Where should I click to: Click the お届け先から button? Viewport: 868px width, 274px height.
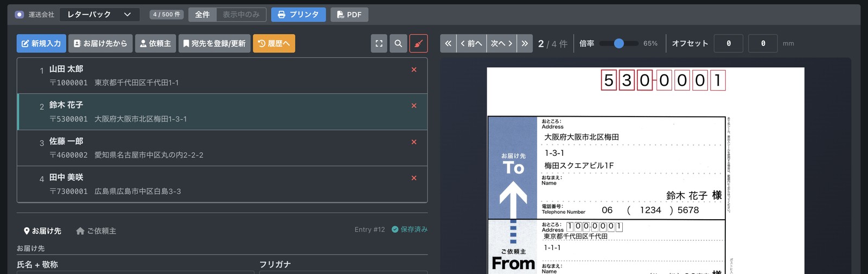(x=100, y=43)
